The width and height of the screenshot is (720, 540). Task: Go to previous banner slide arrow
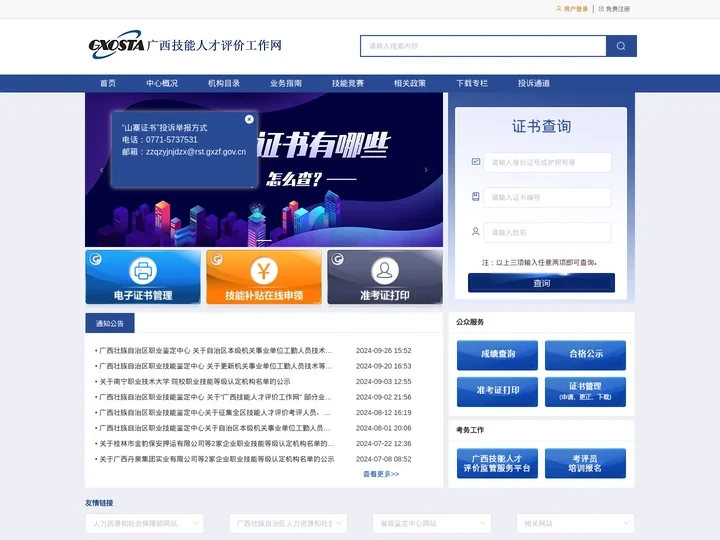click(101, 170)
